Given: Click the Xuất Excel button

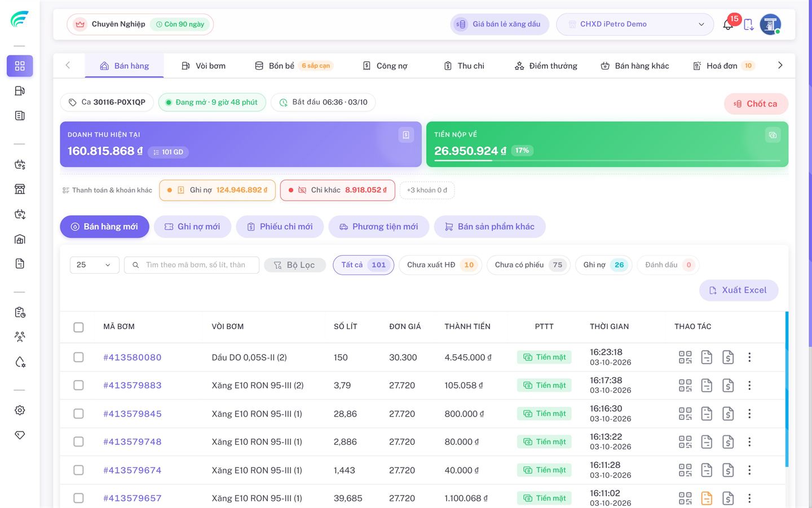Looking at the screenshot, I should (x=739, y=290).
